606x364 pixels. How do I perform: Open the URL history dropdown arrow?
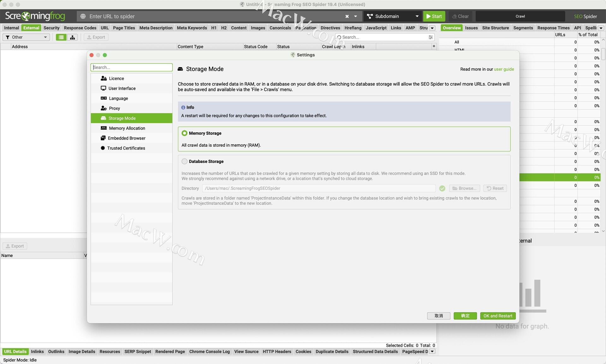pyautogui.click(x=355, y=16)
